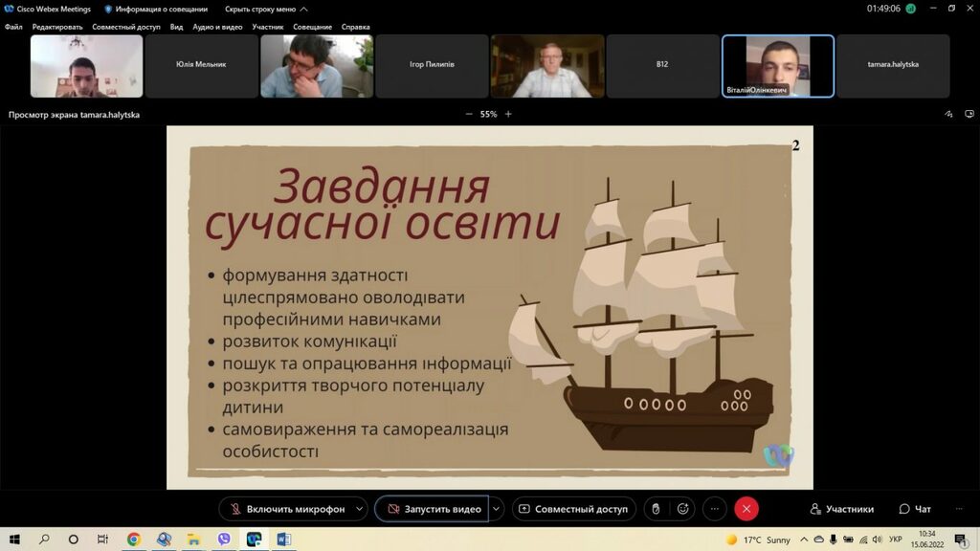Expand microphone options arrow
The height and width of the screenshot is (551, 980).
click(x=360, y=509)
